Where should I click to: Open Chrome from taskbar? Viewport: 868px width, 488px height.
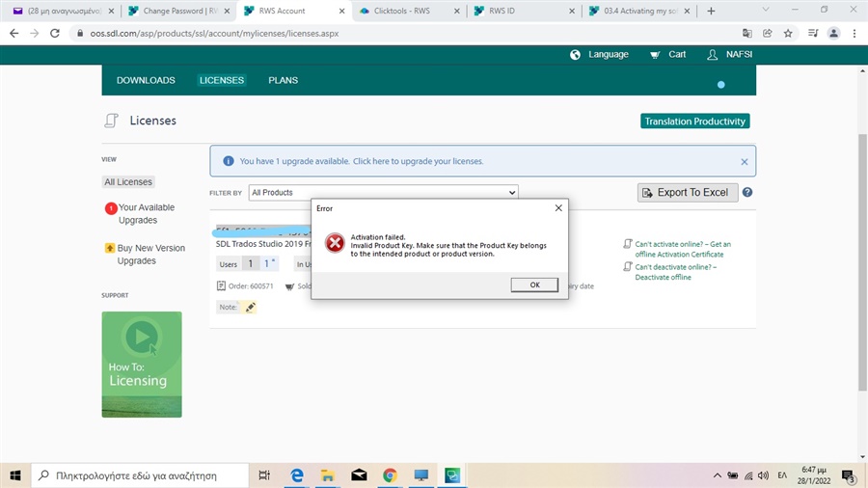[x=390, y=475]
